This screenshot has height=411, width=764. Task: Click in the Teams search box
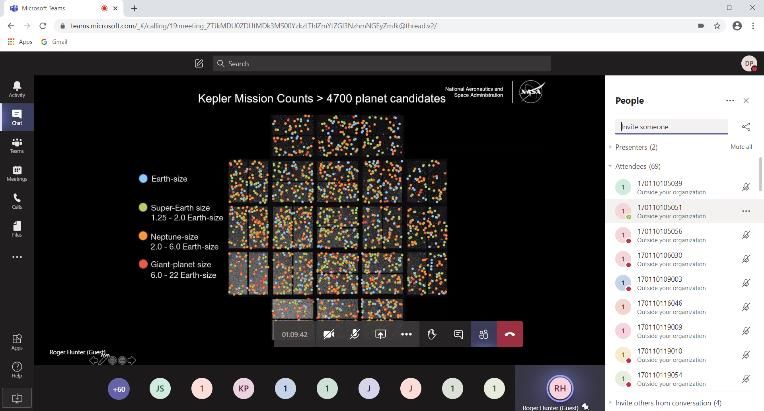(382, 63)
